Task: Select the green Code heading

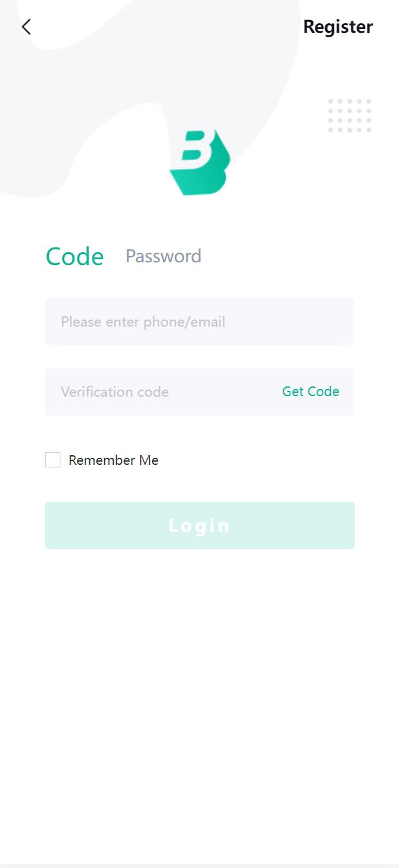Action: point(75,257)
